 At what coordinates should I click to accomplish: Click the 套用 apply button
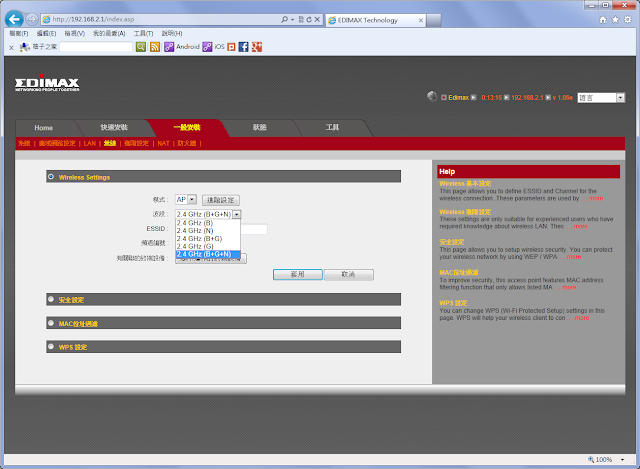[298, 274]
